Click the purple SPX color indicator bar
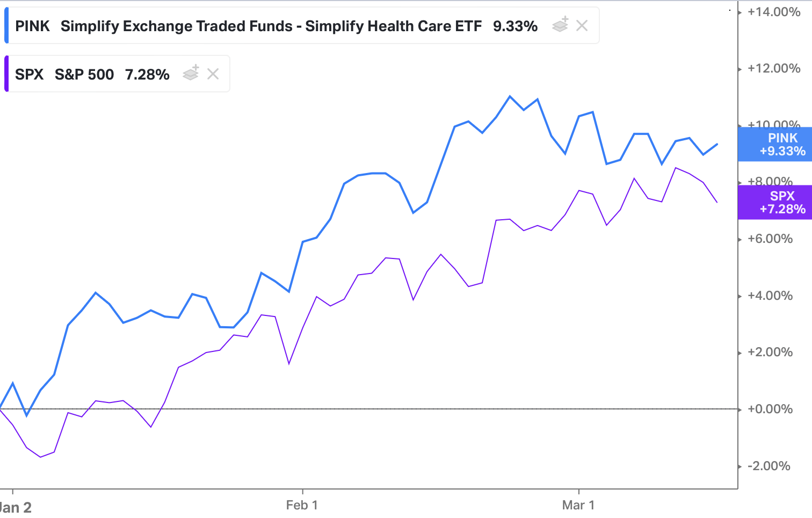Screen dimensions: 812x518 point(6,74)
